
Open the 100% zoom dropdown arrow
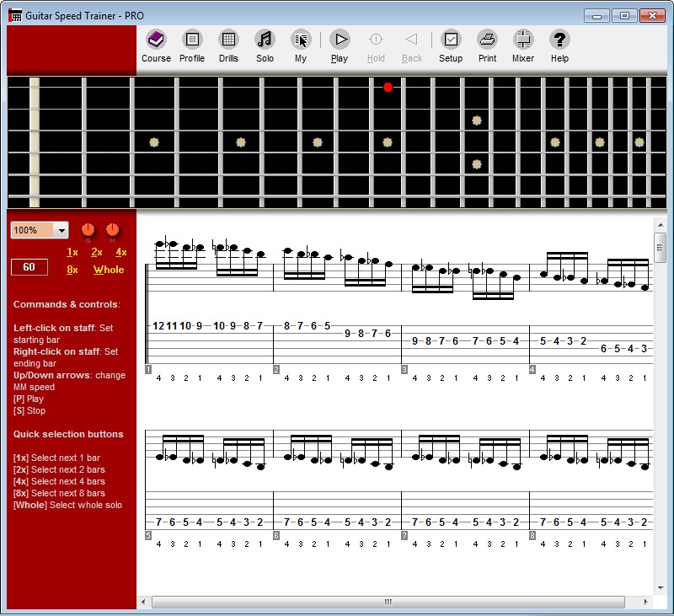point(62,230)
